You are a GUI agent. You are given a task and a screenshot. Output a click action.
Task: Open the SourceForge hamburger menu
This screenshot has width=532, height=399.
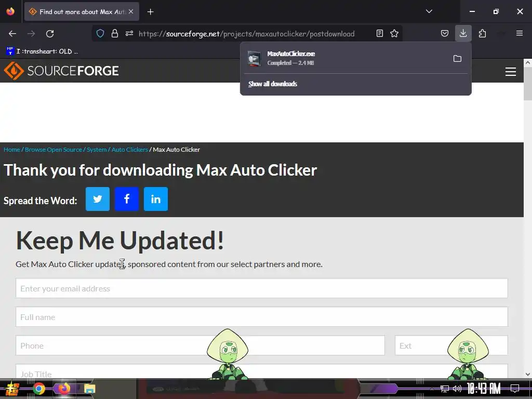510,72
